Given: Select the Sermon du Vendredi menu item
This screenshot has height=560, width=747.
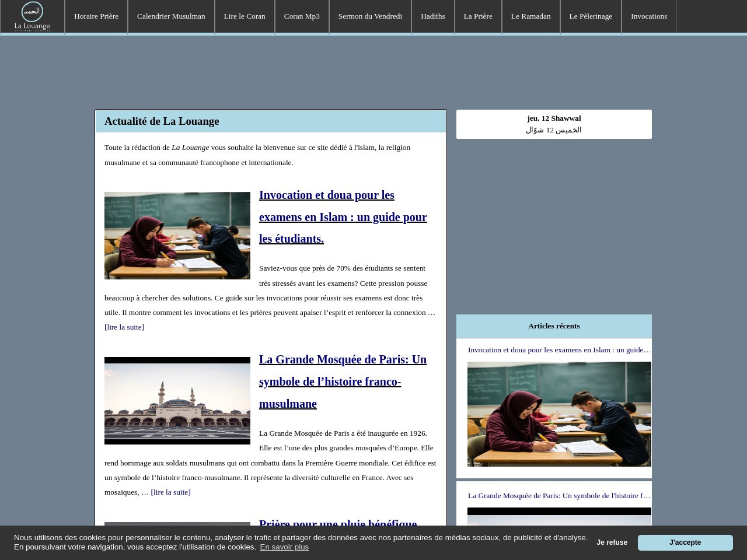Looking at the screenshot, I should pyautogui.click(x=370, y=16).
